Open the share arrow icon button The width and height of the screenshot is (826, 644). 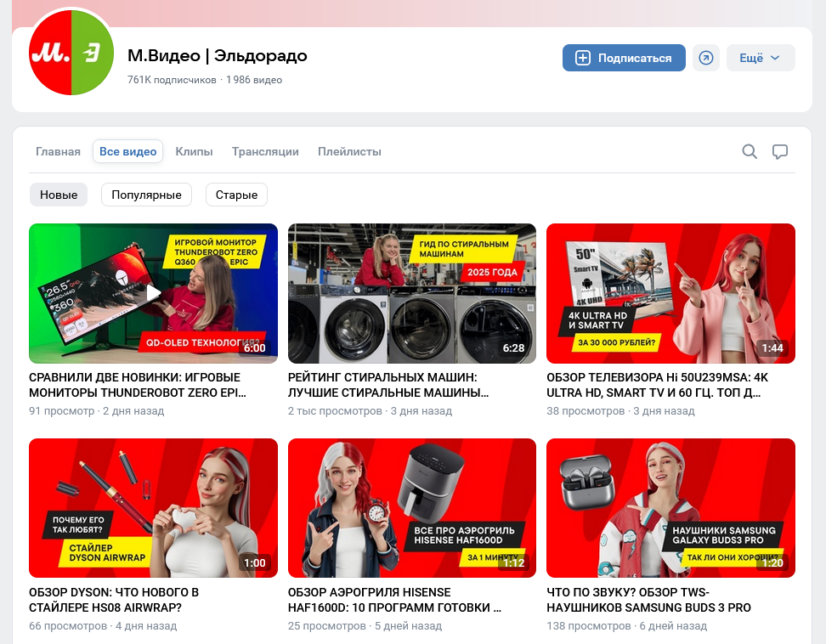click(x=706, y=58)
